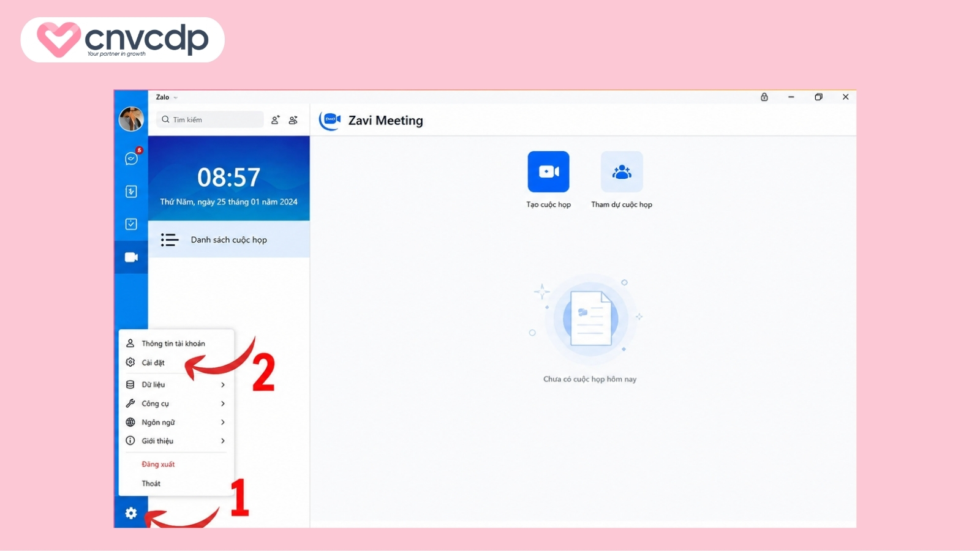
Task: Open the user profile avatar in Zalo
Action: 131,119
